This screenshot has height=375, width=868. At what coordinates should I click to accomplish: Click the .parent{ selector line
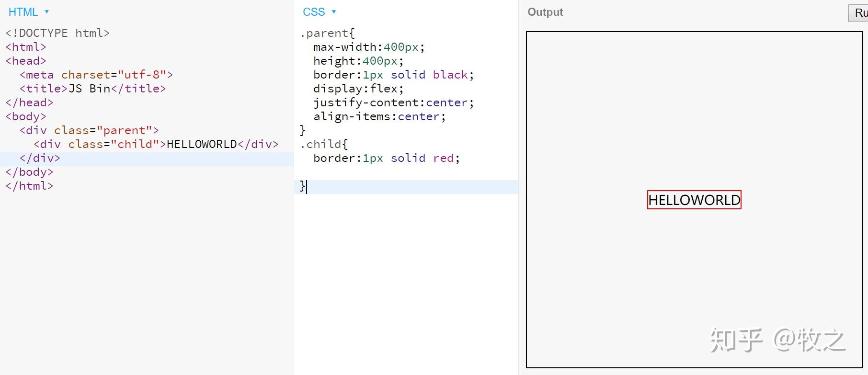click(x=327, y=33)
